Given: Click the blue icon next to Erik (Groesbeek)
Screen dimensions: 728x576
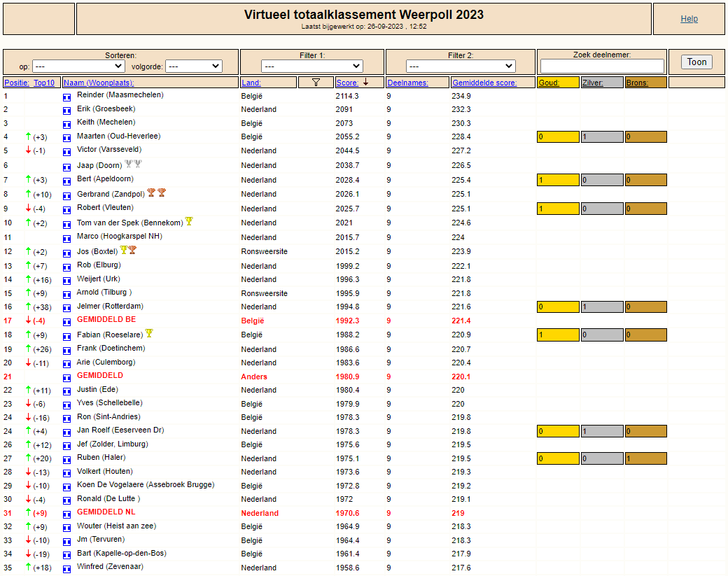Looking at the screenshot, I should point(67,110).
